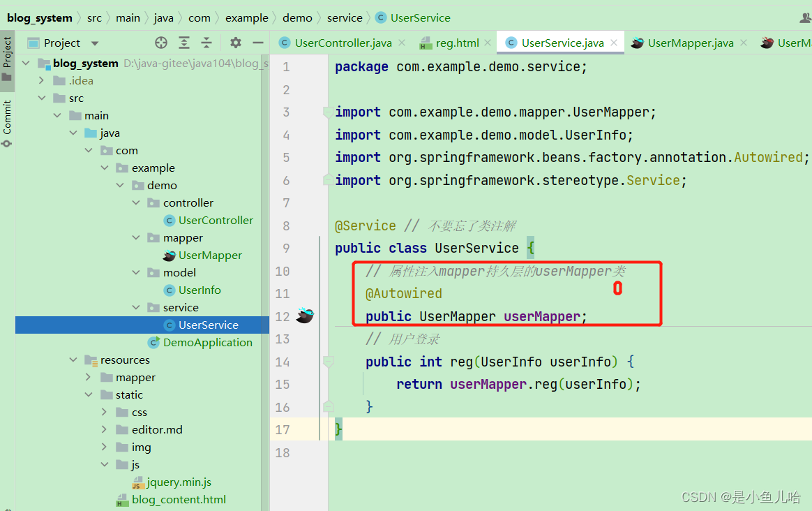Select blog_content.html file
Screen dimensions: 812x511
tap(179, 500)
